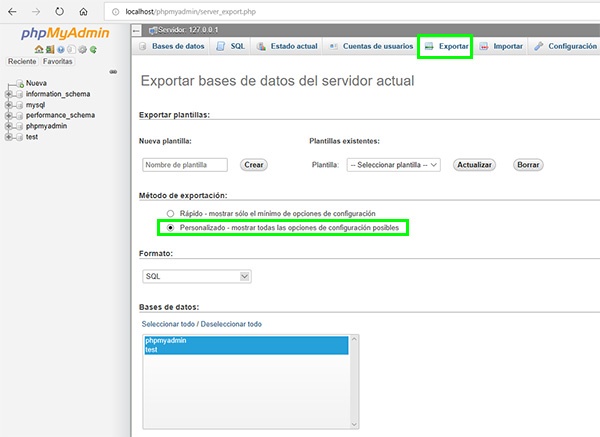Click the log out (exit door) icon
600x437 pixels.
50,49
